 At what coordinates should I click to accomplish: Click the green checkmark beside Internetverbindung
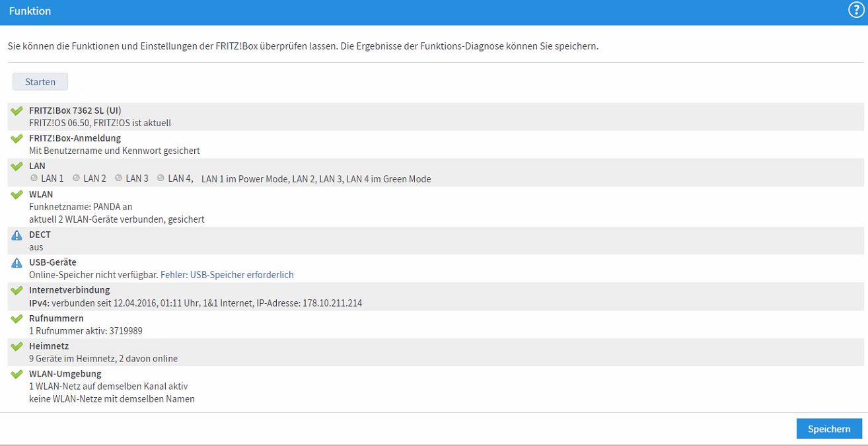click(17, 290)
